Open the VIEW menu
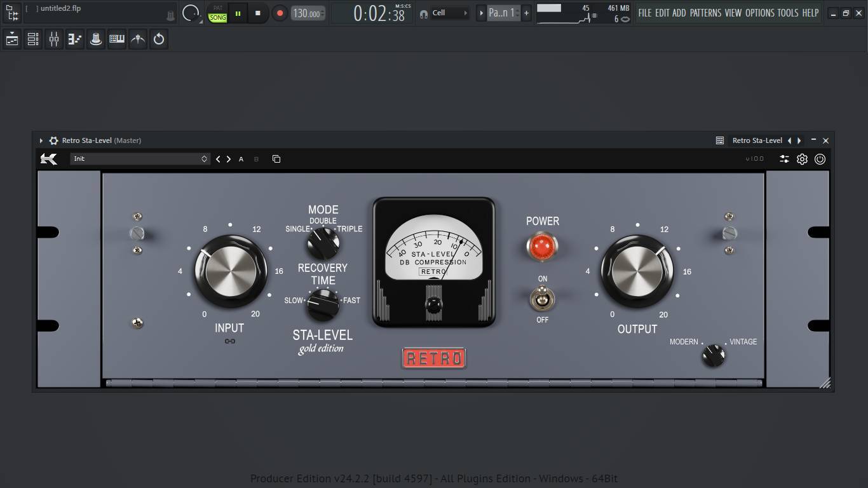Image resolution: width=868 pixels, height=488 pixels. [x=733, y=13]
